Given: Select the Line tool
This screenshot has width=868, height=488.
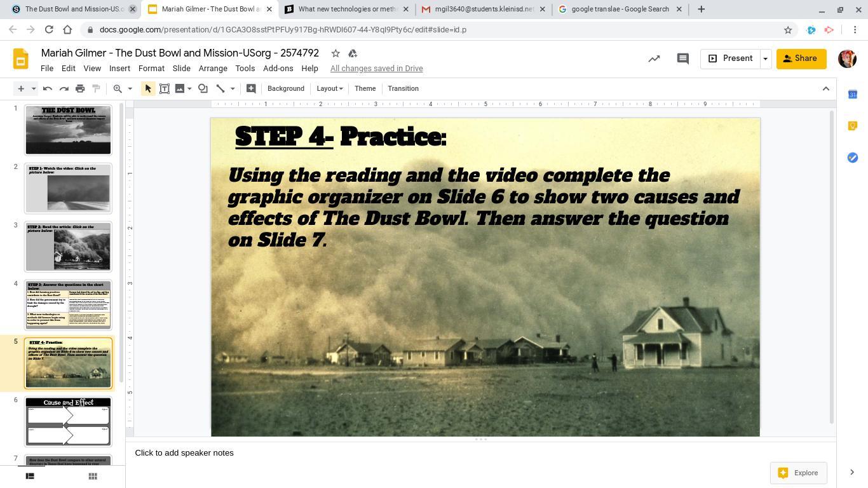Looking at the screenshot, I should pyautogui.click(x=220, y=88).
